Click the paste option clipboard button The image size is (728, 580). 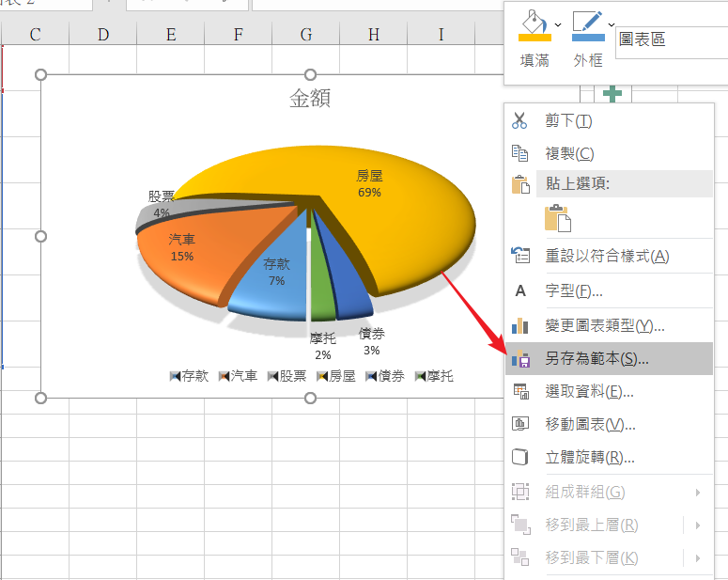(558, 218)
